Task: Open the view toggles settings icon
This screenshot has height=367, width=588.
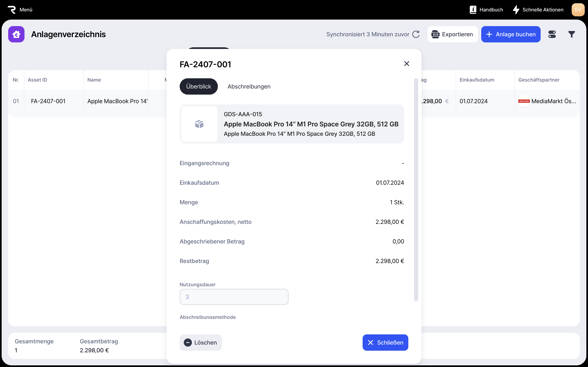Action: pos(552,34)
